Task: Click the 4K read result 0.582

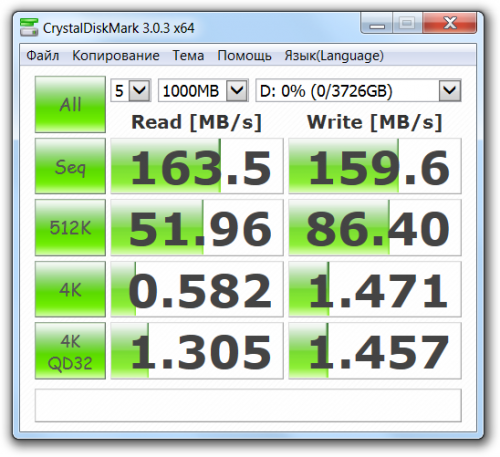Action: 197,289
